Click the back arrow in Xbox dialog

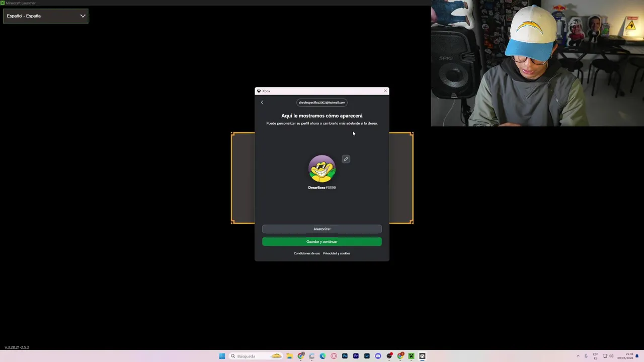pyautogui.click(x=262, y=103)
